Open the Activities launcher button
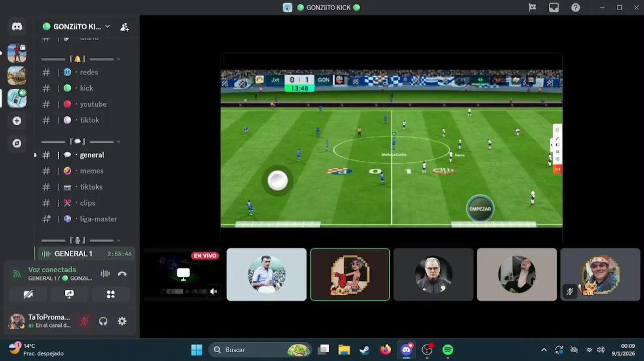 [x=110, y=294]
